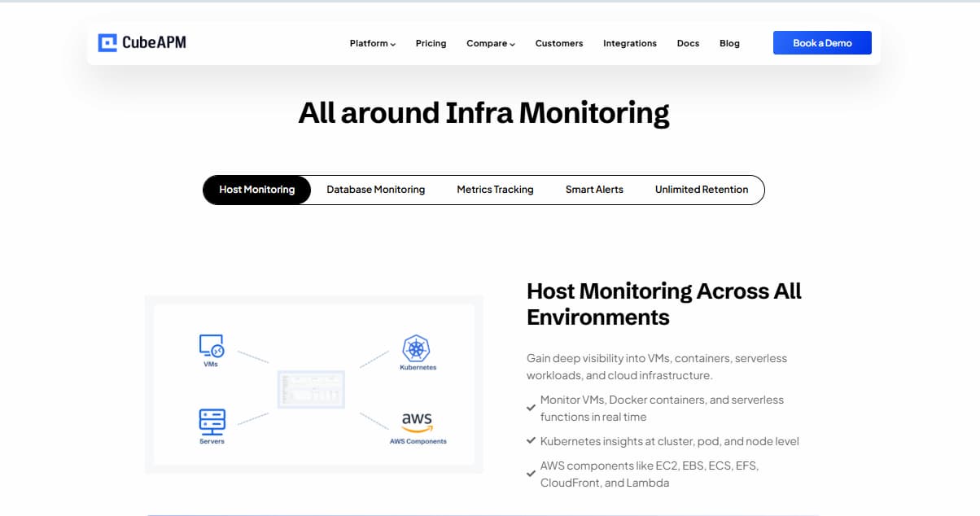Open the central dashboard illustration icon

[x=312, y=389]
